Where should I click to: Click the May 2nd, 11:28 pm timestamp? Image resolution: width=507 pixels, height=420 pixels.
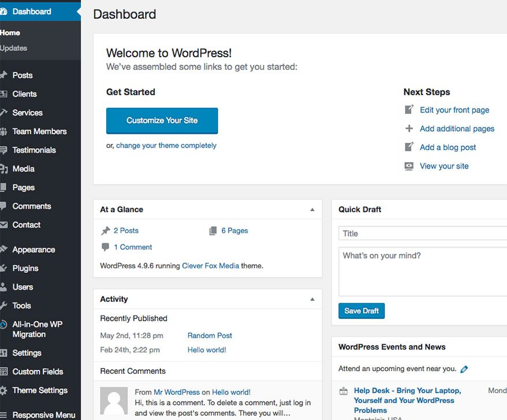click(132, 336)
